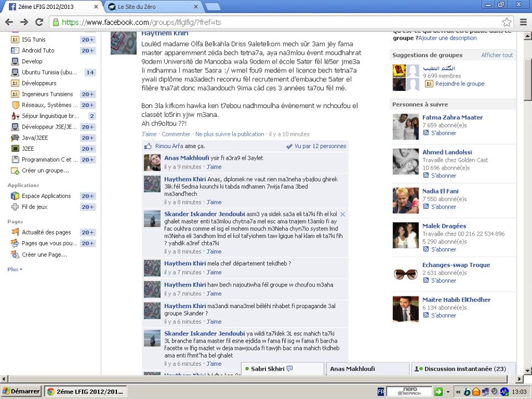Viewport: 532px width, 399px height.
Task: Click Rejoindre le groupe link
Action: [x=460, y=84]
